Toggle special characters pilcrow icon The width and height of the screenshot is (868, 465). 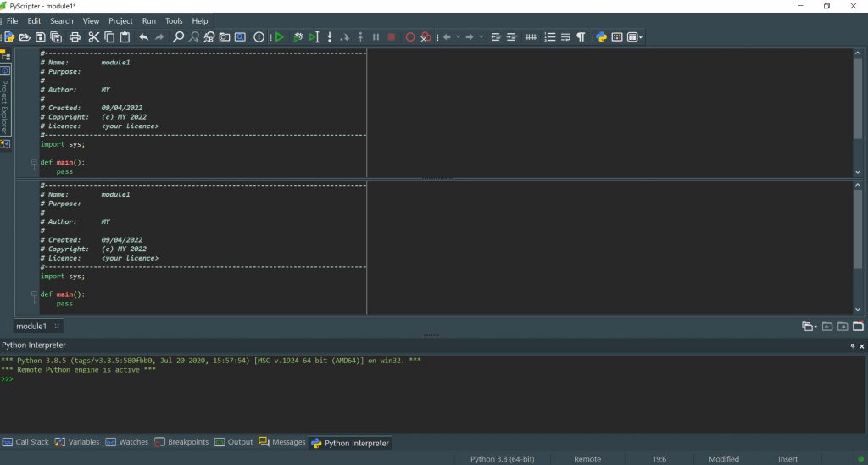pyautogui.click(x=581, y=37)
